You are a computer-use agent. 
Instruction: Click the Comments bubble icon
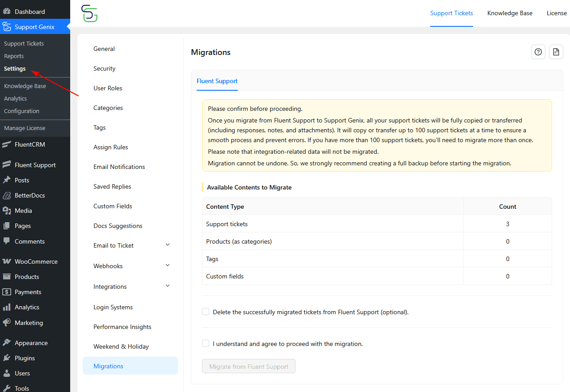pos(7,241)
